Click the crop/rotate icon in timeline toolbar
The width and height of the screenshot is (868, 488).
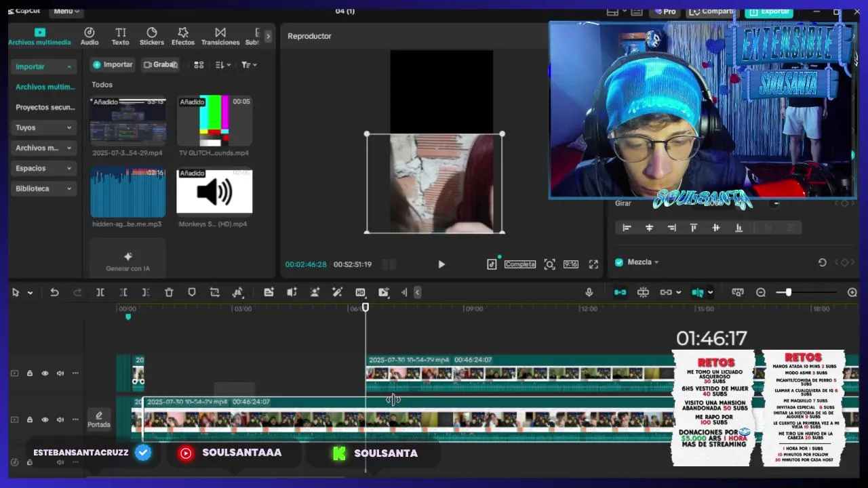pyautogui.click(x=214, y=292)
